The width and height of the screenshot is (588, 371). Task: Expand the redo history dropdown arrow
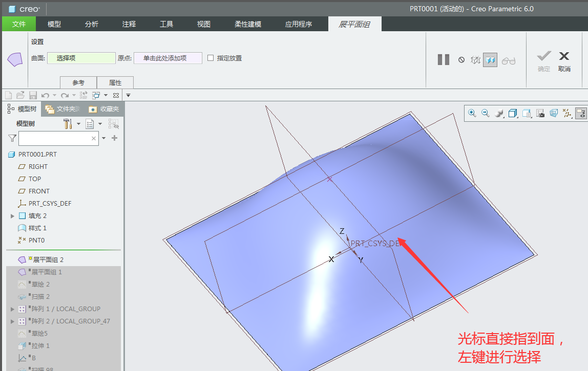point(74,95)
